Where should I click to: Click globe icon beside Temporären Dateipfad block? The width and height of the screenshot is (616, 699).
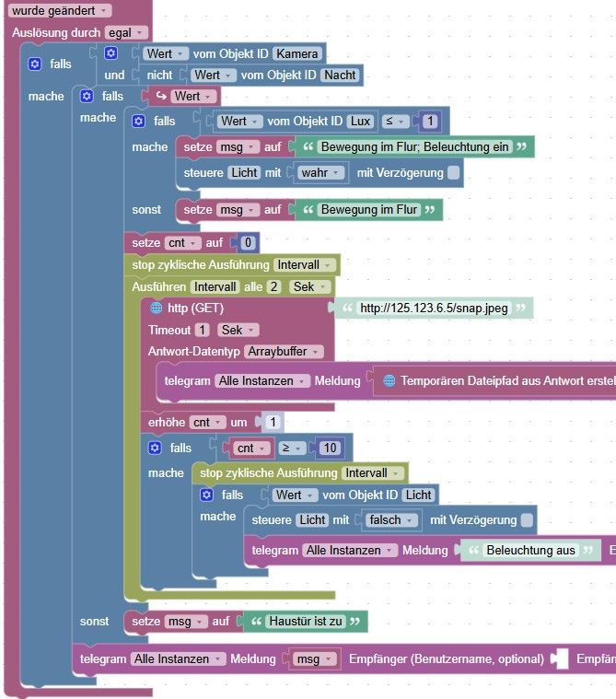(389, 380)
